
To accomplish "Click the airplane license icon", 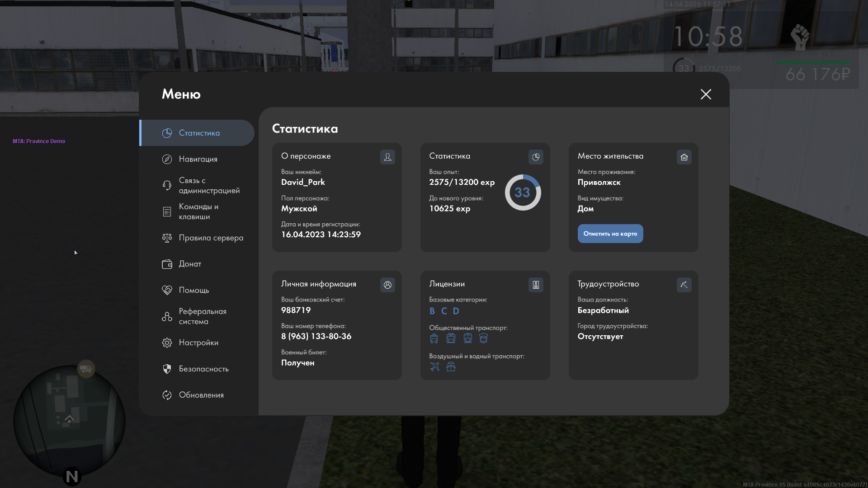I will pos(434,366).
